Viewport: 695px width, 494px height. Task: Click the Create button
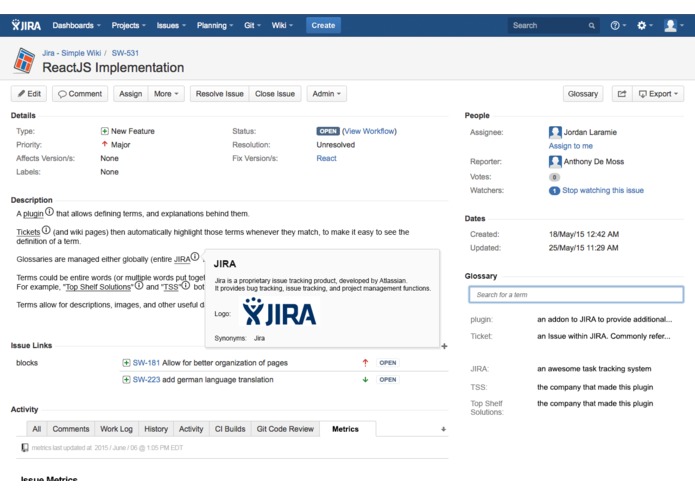click(323, 25)
